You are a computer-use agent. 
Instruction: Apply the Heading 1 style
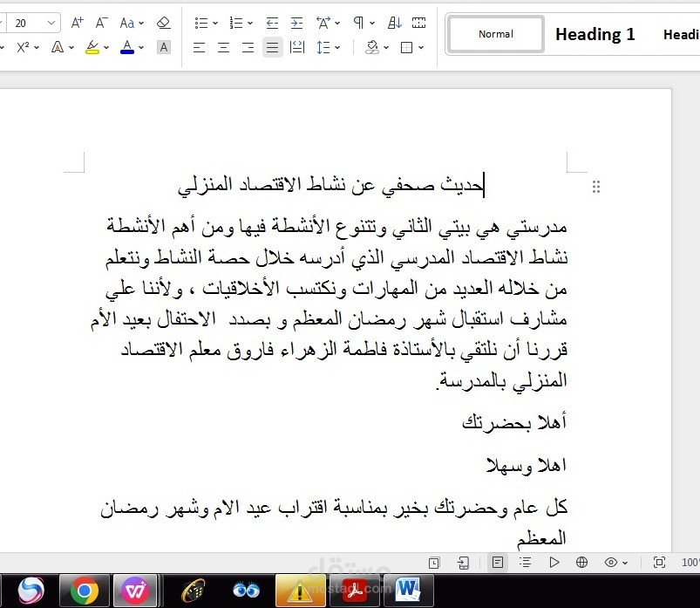(595, 34)
